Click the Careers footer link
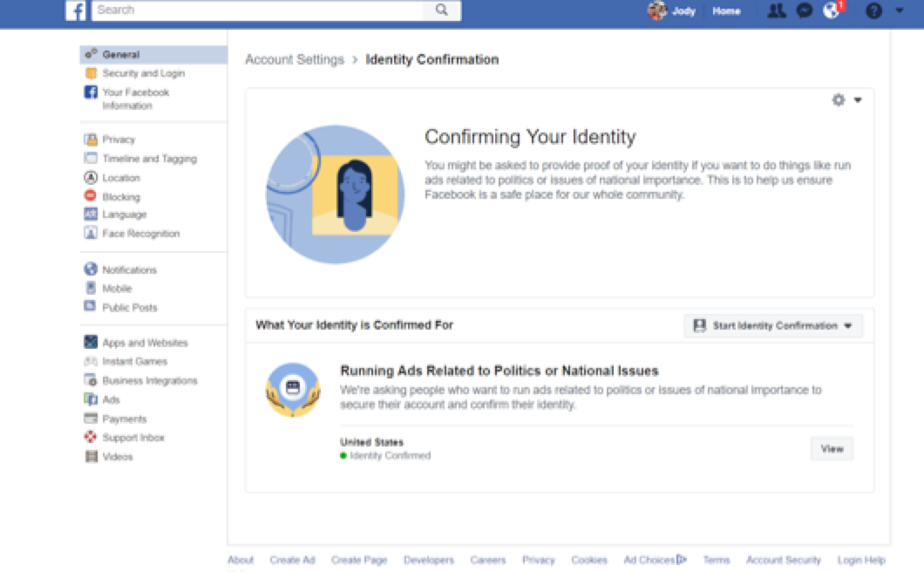This screenshot has width=924, height=572. 488,560
